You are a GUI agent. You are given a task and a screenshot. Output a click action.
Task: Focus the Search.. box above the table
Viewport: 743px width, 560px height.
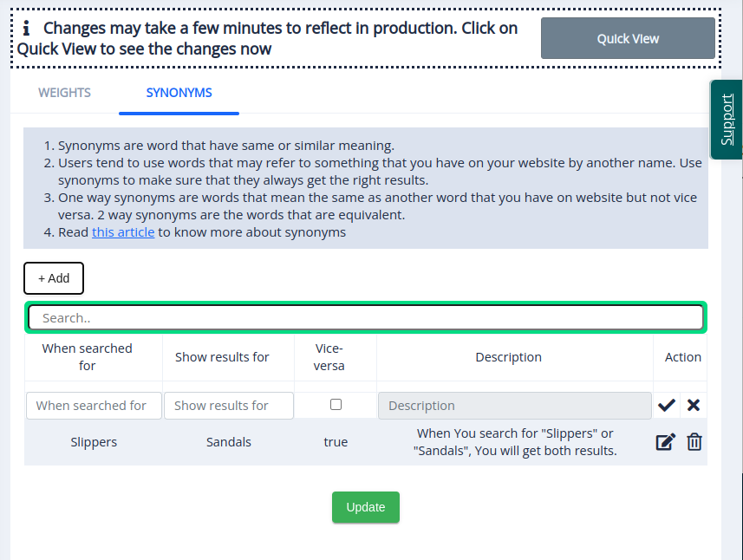coord(365,318)
